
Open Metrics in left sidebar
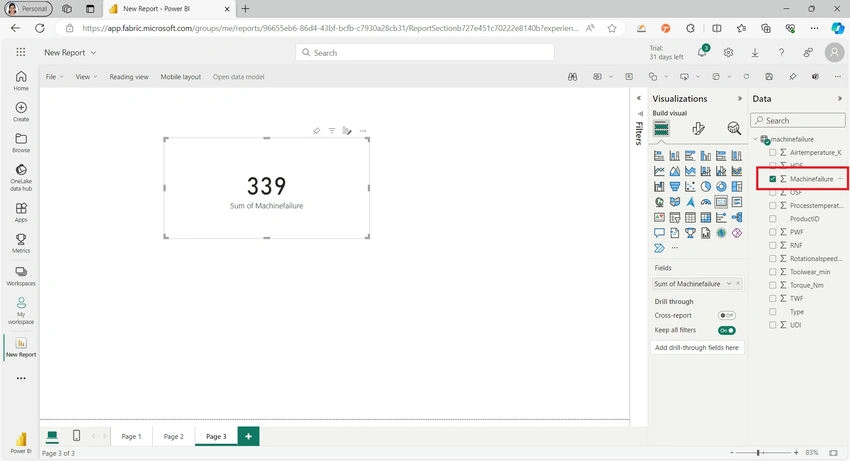(x=21, y=243)
